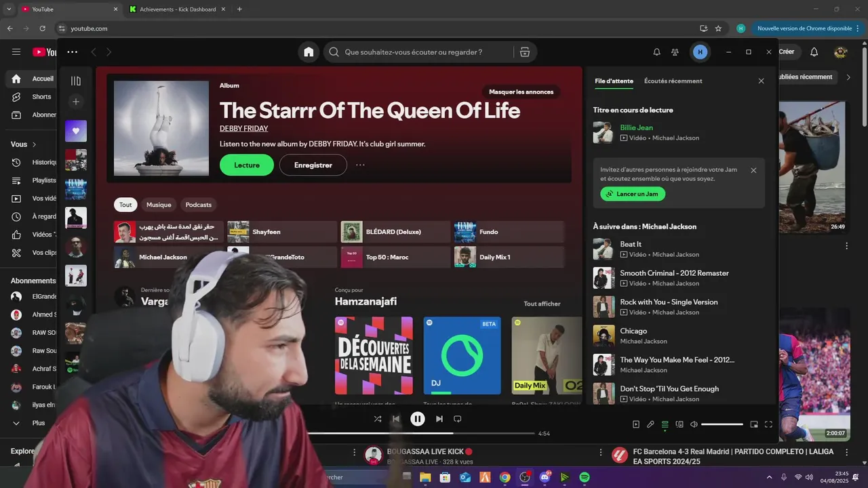868x488 pixels.
Task: Toggle repeat mode
Action: tap(458, 419)
